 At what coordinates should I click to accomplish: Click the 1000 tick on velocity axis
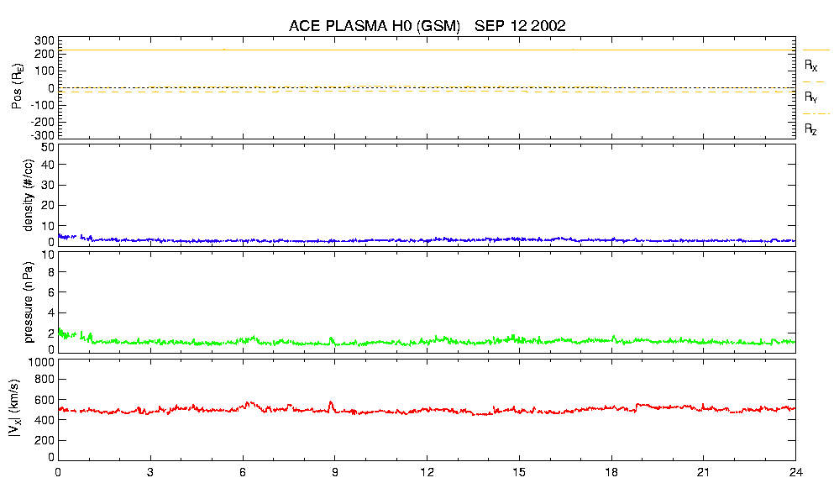pyautogui.click(x=40, y=362)
